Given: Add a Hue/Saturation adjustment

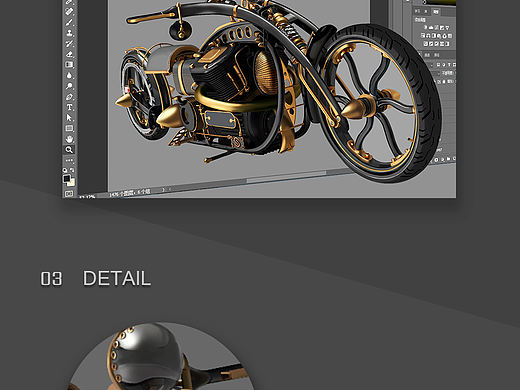Looking at the screenshot, I should coord(423,36).
